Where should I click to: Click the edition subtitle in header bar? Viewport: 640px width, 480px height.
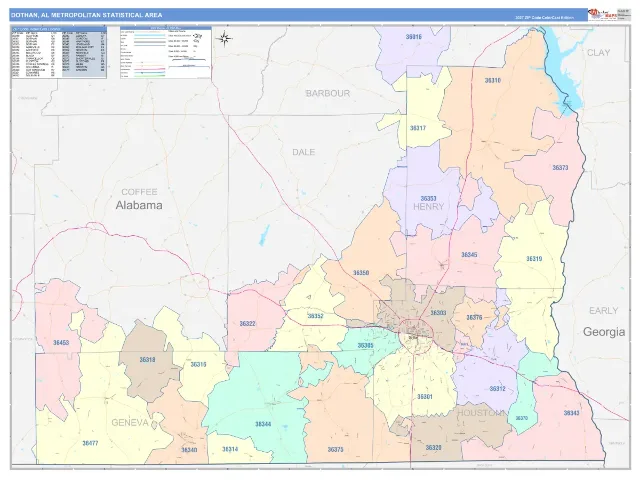(x=544, y=18)
